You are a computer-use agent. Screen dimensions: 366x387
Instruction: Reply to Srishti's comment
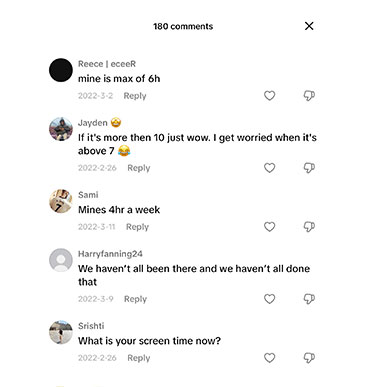139,358
